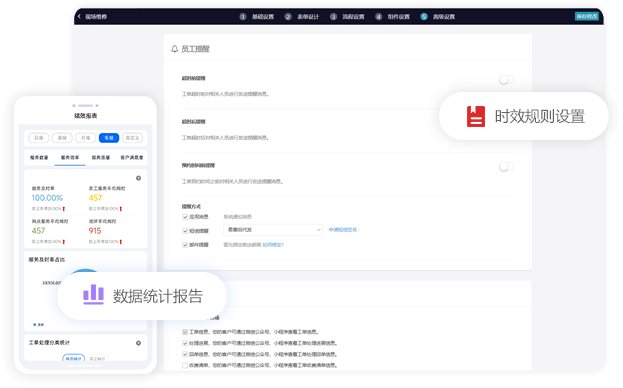This screenshot has width=623, height=388.
Task: Select 周报 period in phone report
Action: (62, 138)
